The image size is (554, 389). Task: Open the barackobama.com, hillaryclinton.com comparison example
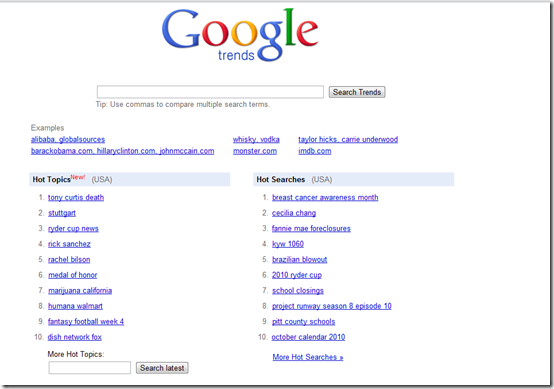point(122,151)
